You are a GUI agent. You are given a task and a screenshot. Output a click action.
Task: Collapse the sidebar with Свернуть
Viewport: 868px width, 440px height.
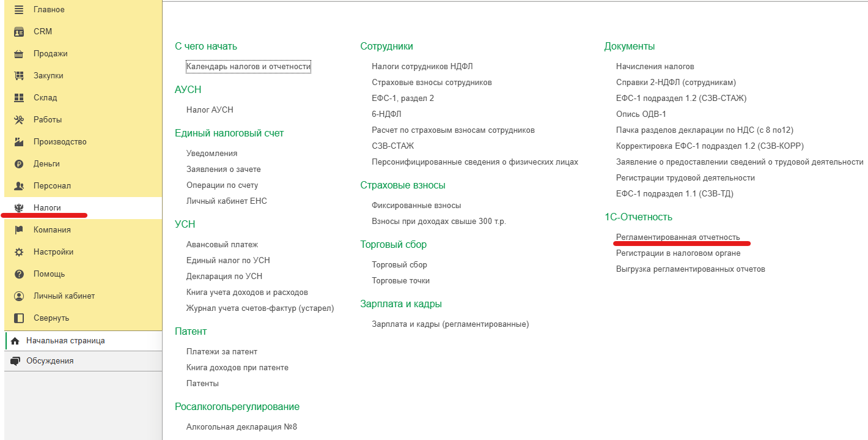coord(51,318)
